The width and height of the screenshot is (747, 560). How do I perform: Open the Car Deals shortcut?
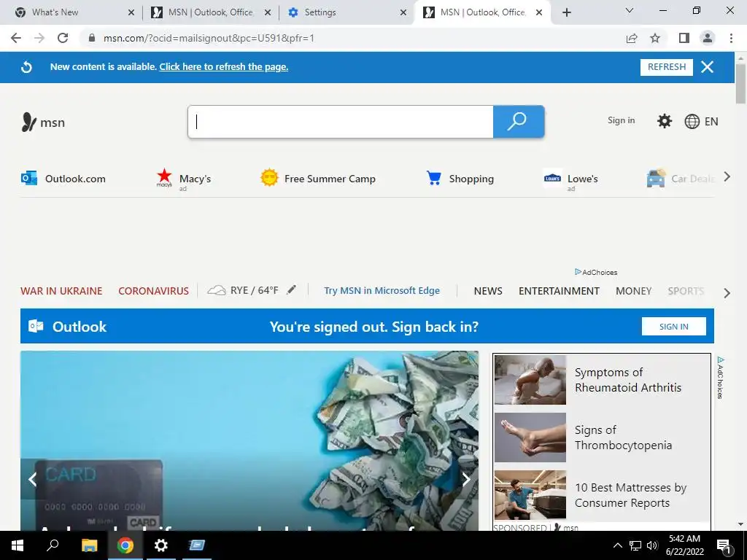681,179
